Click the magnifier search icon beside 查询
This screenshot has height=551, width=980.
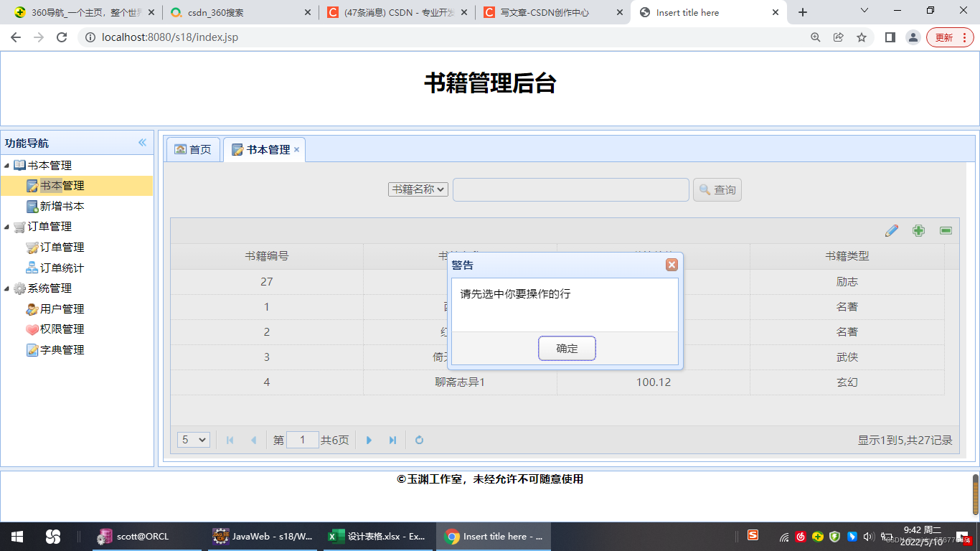click(x=704, y=189)
